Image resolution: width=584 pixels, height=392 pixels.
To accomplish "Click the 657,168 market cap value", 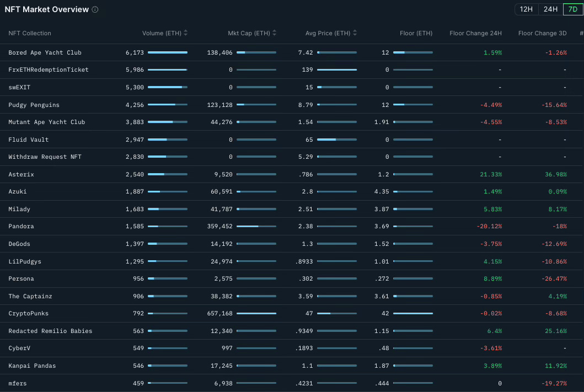I will pos(219,314).
